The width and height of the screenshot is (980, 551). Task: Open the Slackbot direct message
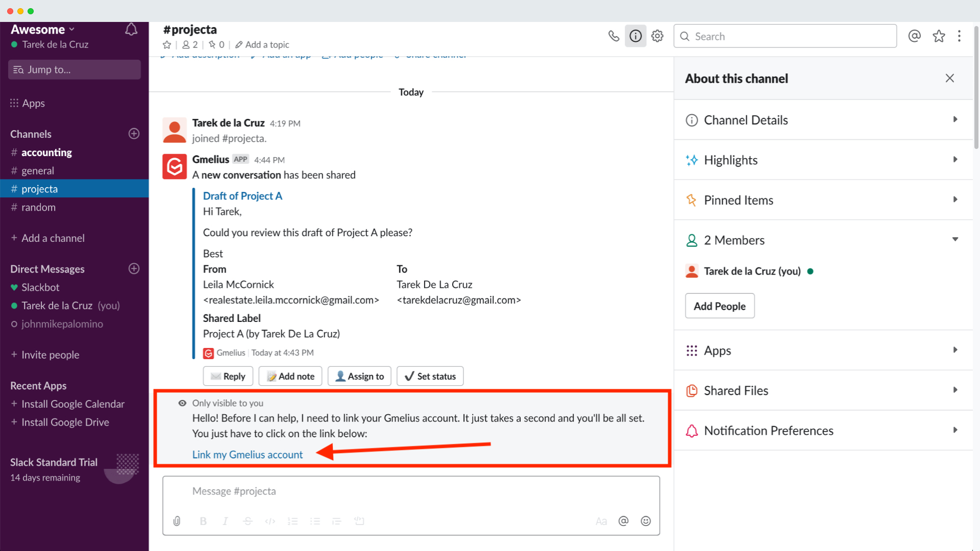coord(74,287)
